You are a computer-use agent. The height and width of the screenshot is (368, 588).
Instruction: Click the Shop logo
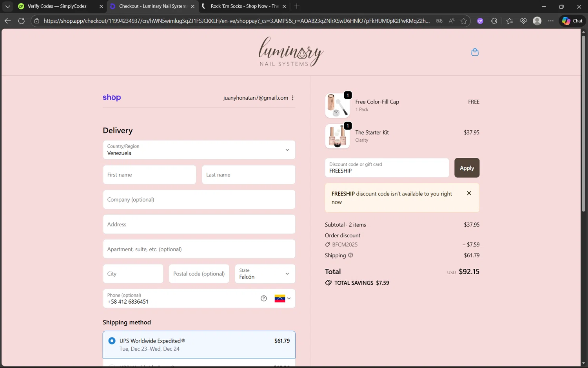112,98
